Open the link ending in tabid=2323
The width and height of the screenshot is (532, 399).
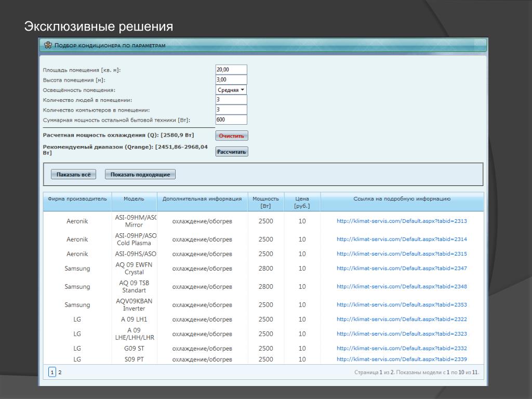click(402, 334)
